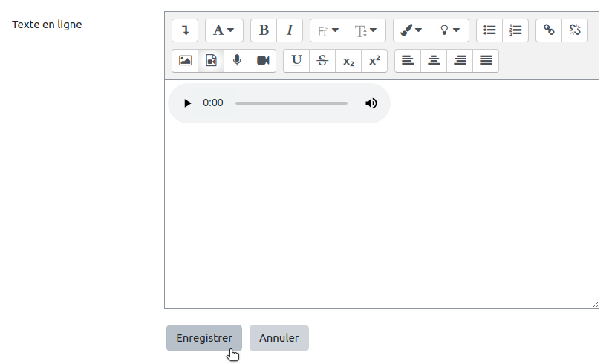Insert a numbered ordered list
609x364 pixels.
[515, 30]
